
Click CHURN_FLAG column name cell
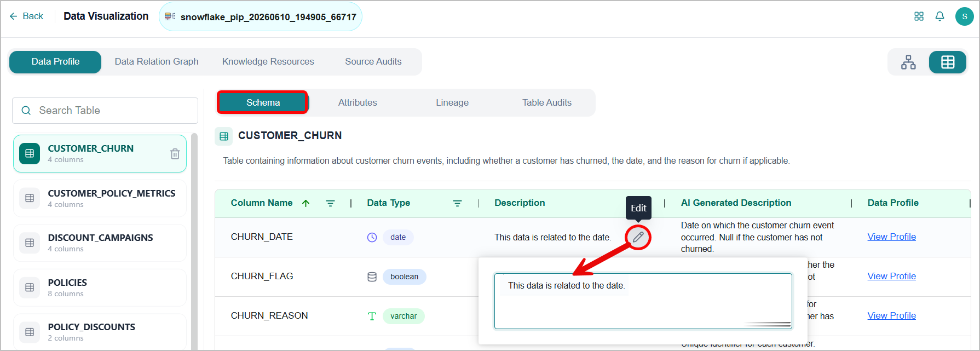tap(262, 276)
